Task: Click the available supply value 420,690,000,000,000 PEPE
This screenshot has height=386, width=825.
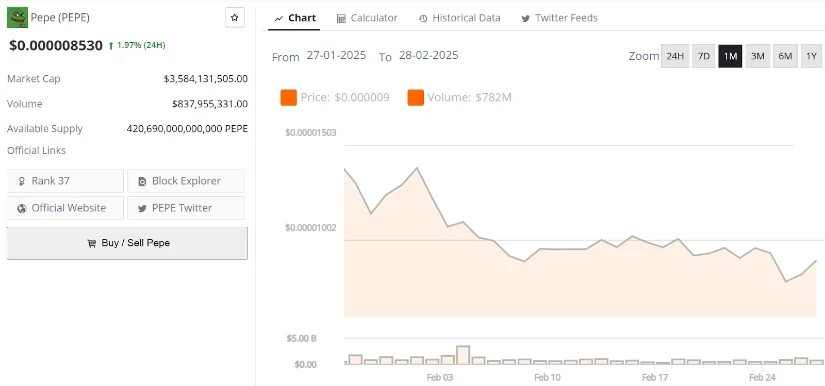Action: pos(187,128)
